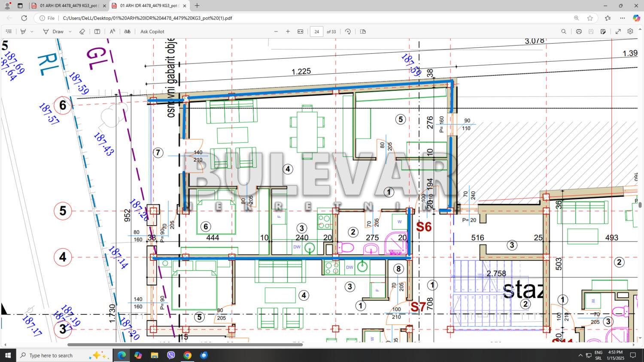
Task: Rotate the PDF page
Action: point(348,31)
